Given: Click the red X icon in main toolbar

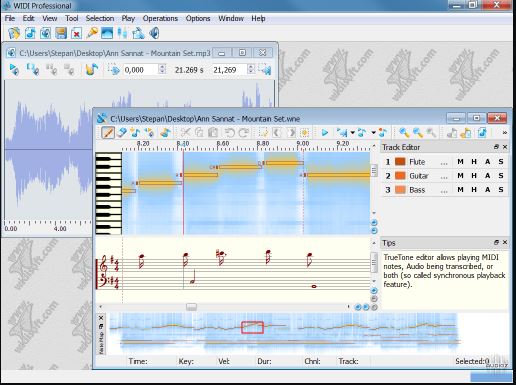Looking at the screenshot, I should point(76,33).
